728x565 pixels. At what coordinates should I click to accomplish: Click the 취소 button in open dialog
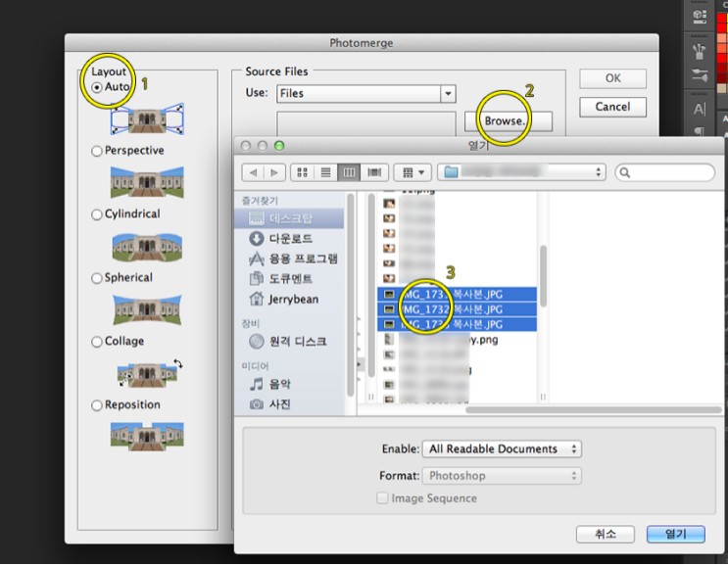point(606,534)
